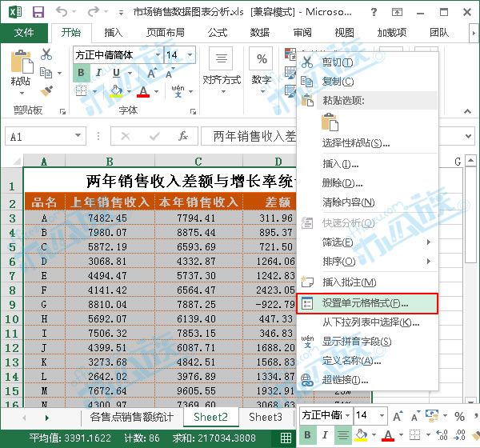Choose 设置单元格格式 from context menu
The height and width of the screenshot is (448, 480).
click(367, 303)
